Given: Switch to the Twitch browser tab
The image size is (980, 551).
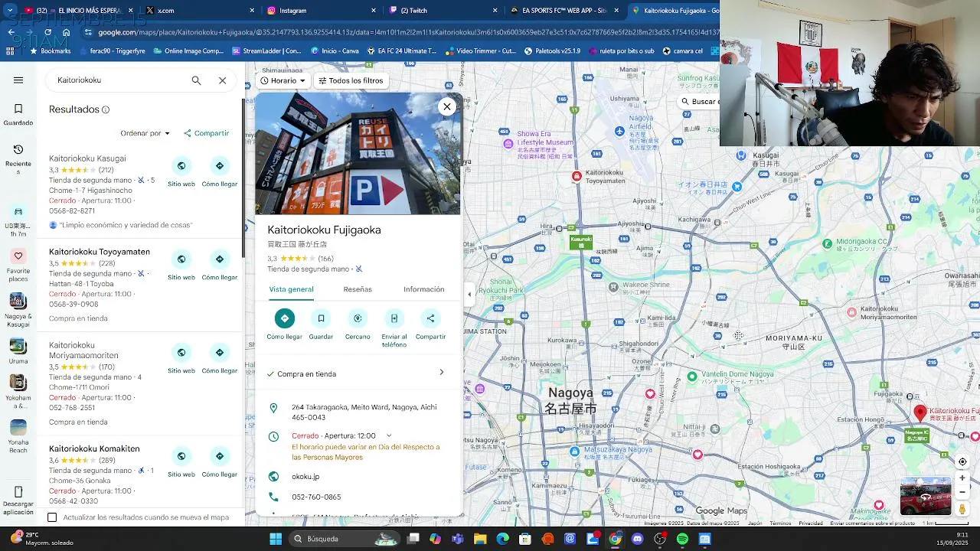Looking at the screenshot, I should (x=442, y=11).
